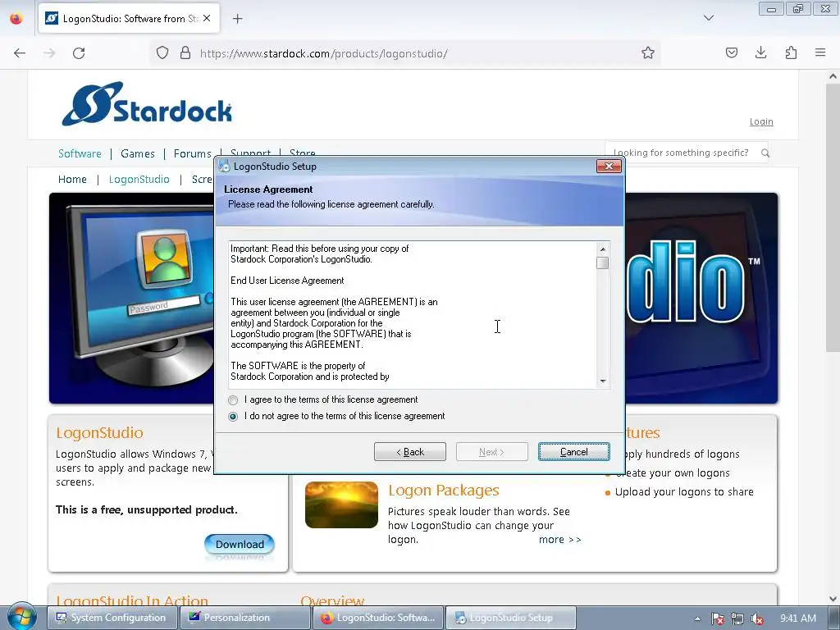Click the search magnifier icon on the Stardock page
This screenshot has width=840, height=630.
pos(765,153)
